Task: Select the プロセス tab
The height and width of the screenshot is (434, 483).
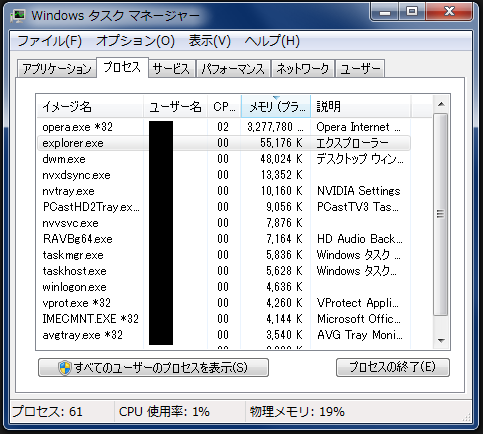Action: pos(122,67)
